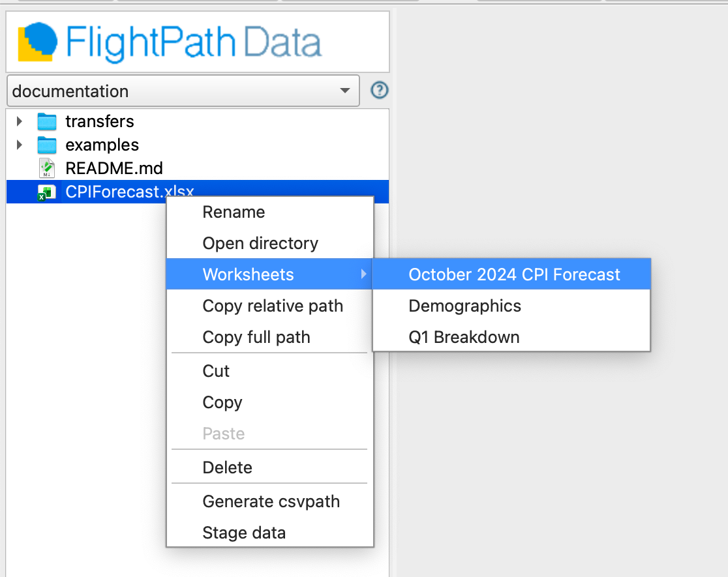The image size is (728, 577).
Task: Click the CPIForecast.xlsx spreadsheet icon
Action: (x=46, y=192)
